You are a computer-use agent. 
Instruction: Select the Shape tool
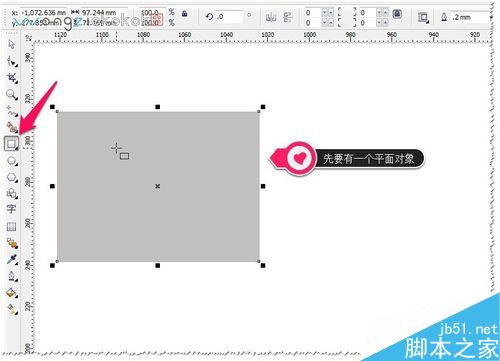click(x=12, y=61)
